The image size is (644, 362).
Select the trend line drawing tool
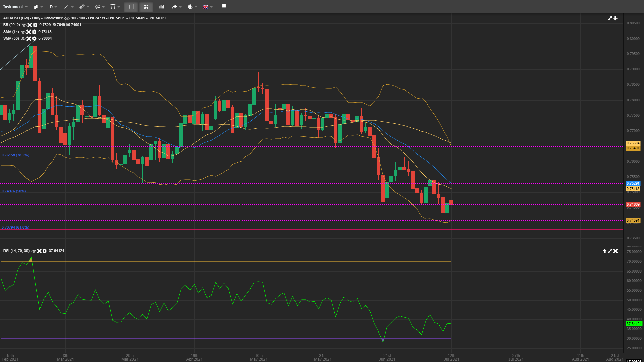(x=66, y=7)
